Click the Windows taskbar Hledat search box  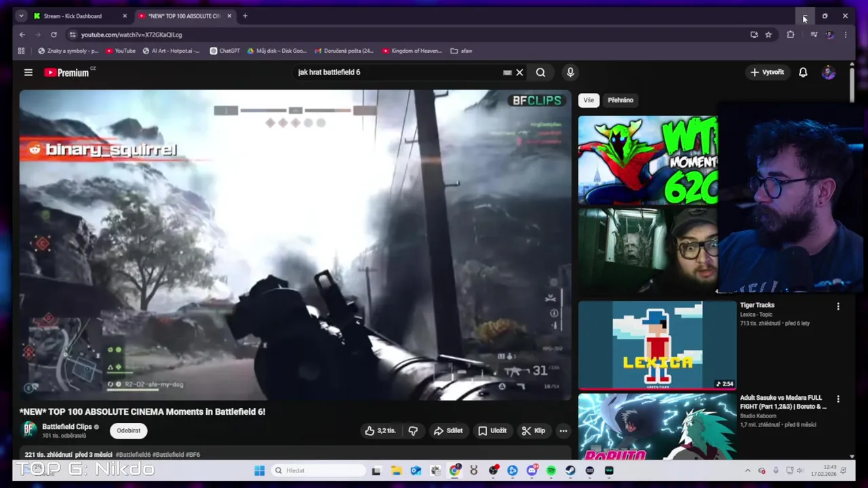point(318,470)
